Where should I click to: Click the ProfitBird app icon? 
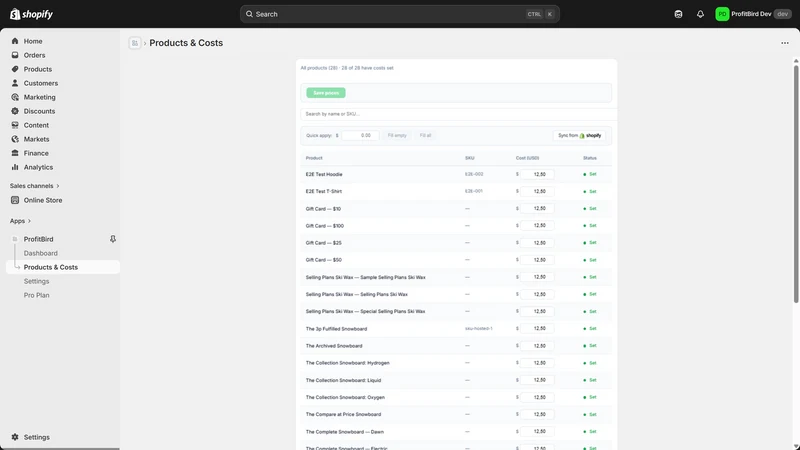click(x=15, y=239)
